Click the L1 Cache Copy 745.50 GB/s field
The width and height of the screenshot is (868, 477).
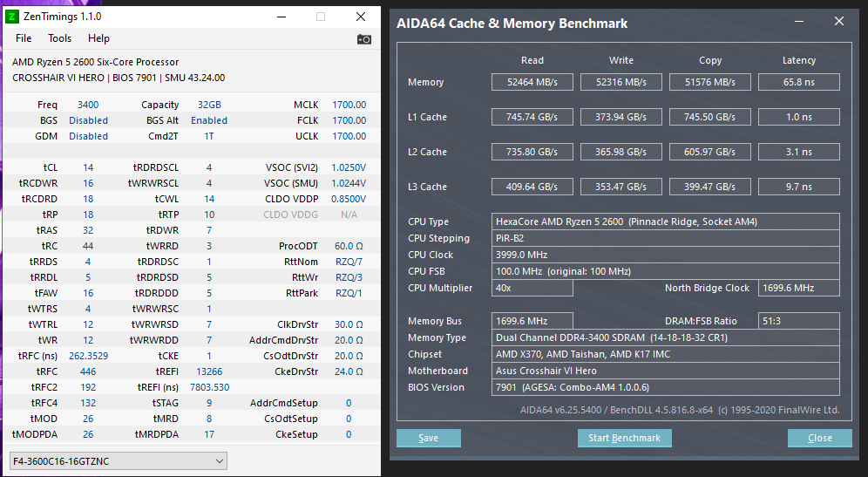710,117
